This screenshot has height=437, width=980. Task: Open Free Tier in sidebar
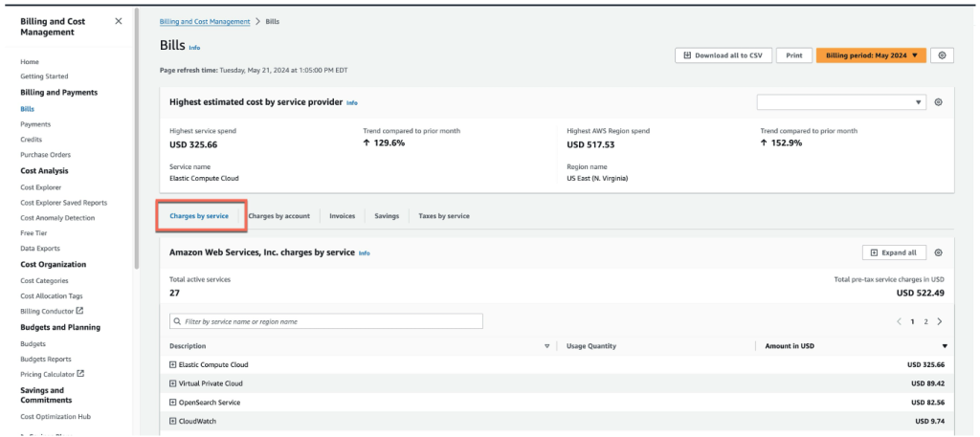tap(33, 233)
